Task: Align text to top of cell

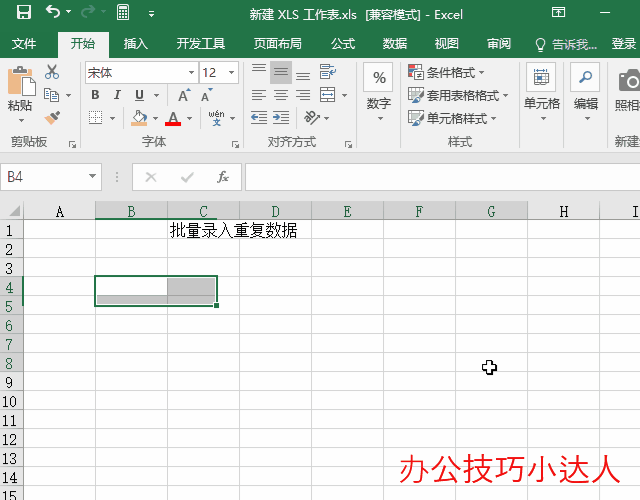Action: [259, 68]
